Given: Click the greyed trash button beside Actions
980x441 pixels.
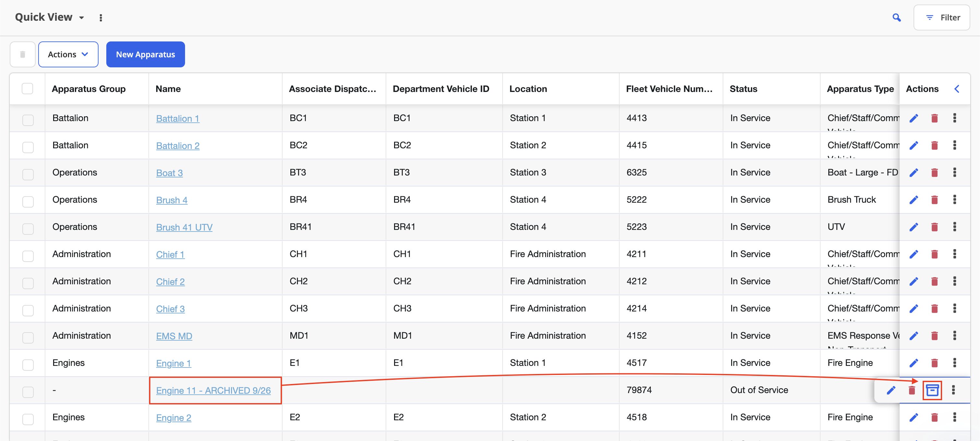Looking at the screenshot, I should (x=22, y=54).
